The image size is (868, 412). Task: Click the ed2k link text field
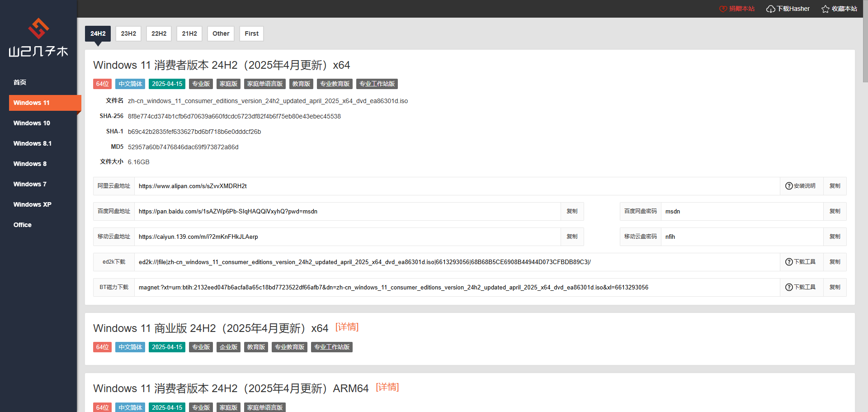[457, 262]
